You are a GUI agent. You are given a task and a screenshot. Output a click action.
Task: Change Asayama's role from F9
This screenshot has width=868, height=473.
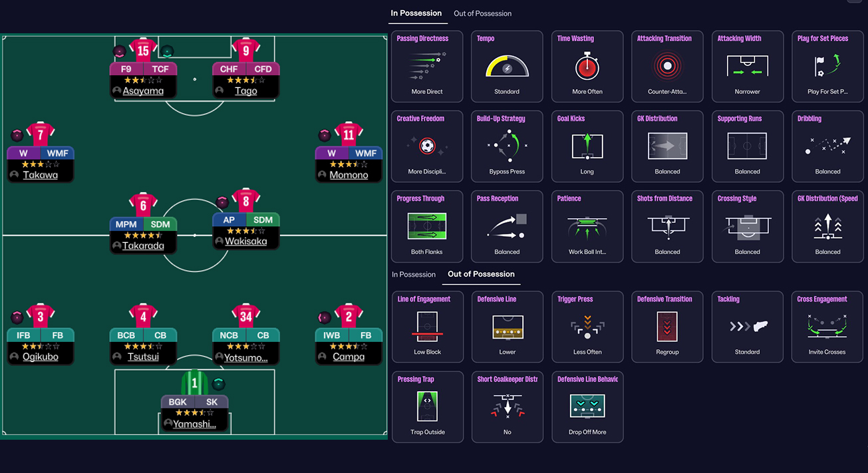click(x=126, y=69)
